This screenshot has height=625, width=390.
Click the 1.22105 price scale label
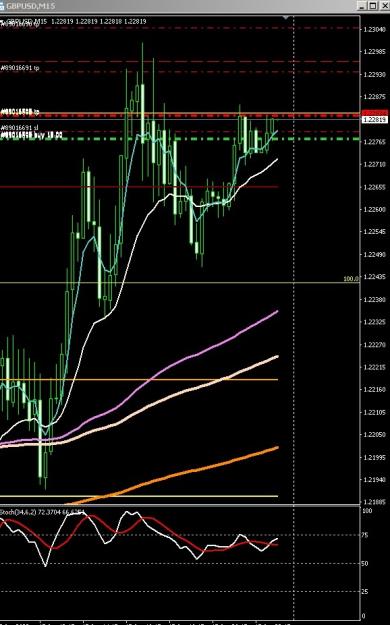pyautogui.click(x=374, y=412)
